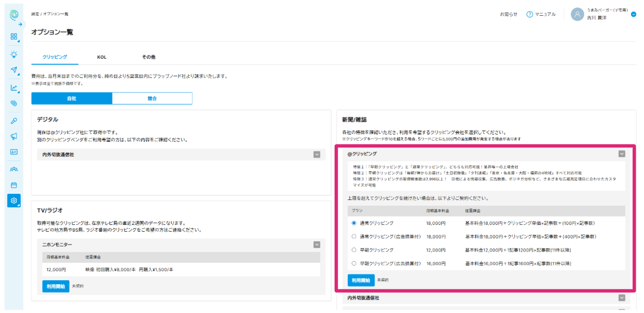Open the megaphone icon in sidebar
The image size is (644, 313).
click(x=14, y=136)
